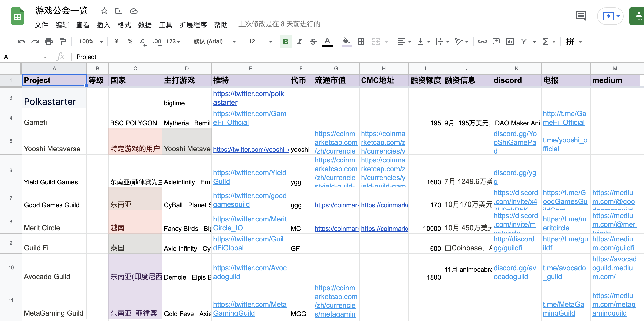
Task: Increase decimal places icon
Action: pos(157,41)
